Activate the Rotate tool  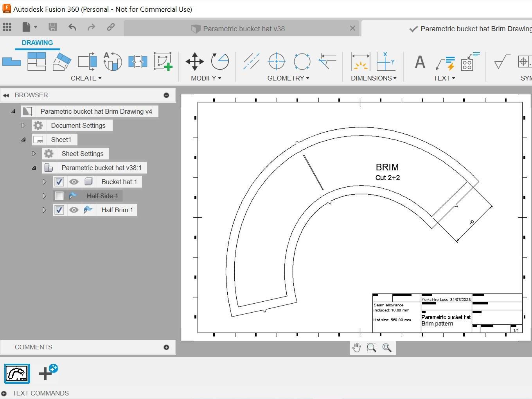219,61
